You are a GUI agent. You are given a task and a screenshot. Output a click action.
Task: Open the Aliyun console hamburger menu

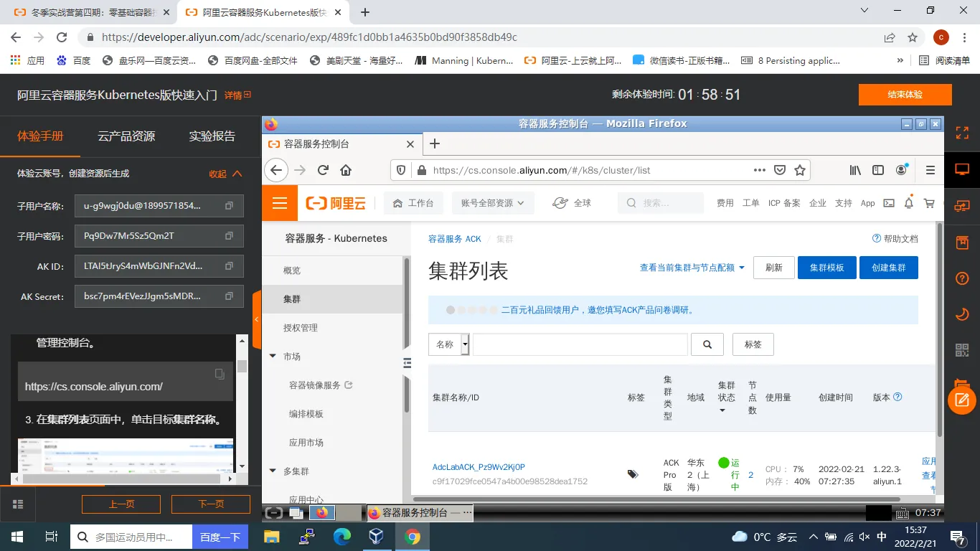(x=279, y=203)
